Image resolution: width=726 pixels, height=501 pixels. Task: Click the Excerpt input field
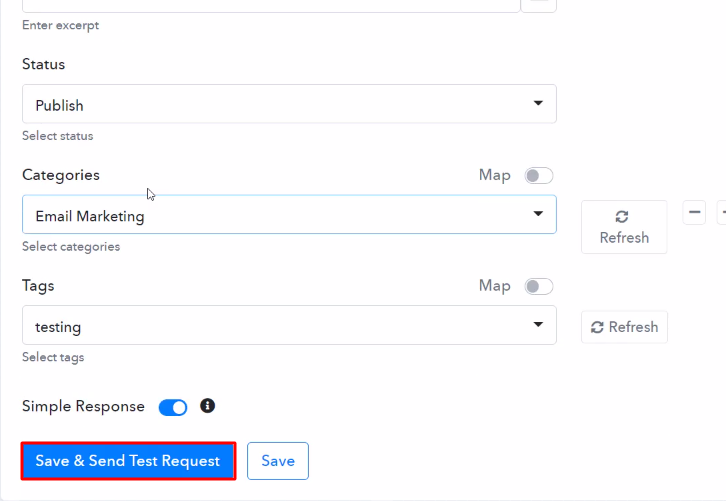coord(270,4)
